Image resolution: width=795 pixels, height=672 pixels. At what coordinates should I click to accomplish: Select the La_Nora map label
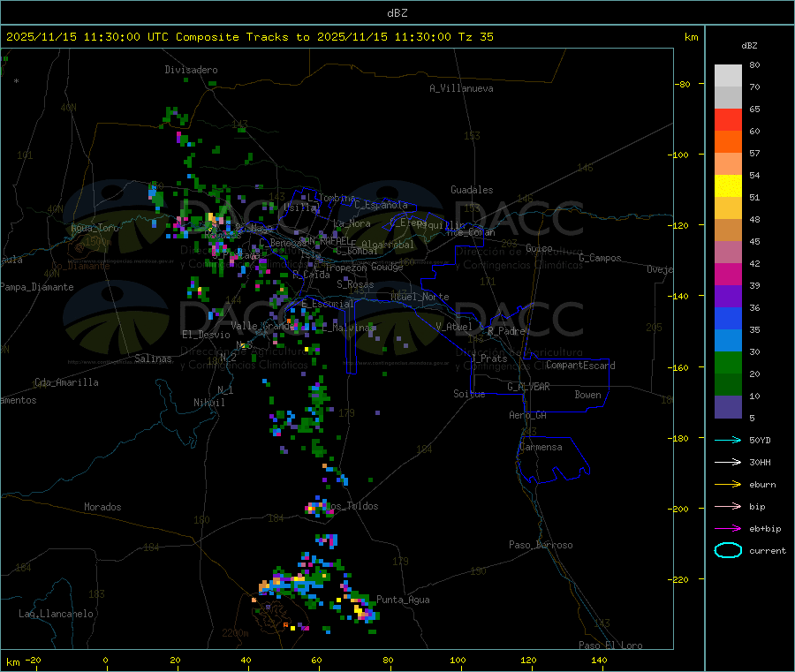(x=352, y=223)
